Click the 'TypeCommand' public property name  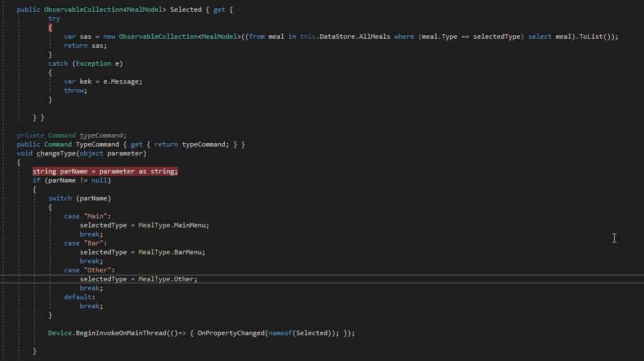point(97,144)
